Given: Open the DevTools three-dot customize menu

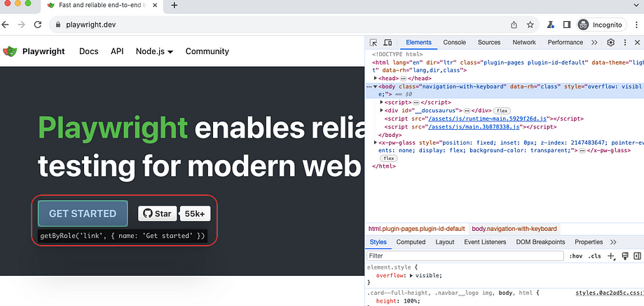Looking at the screenshot, I should pyautogui.click(x=625, y=42).
